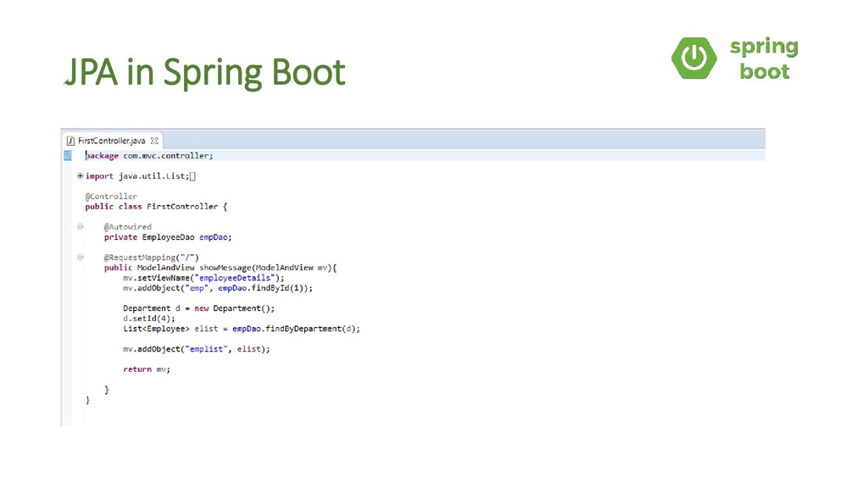Click the 'spring boot' logo text
The image size is (868, 488).
click(764, 58)
